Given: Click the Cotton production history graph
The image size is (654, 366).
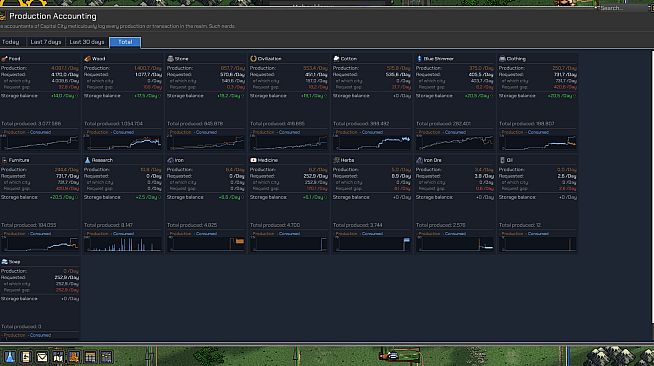Looking at the screenshot, I should point(372,143).
